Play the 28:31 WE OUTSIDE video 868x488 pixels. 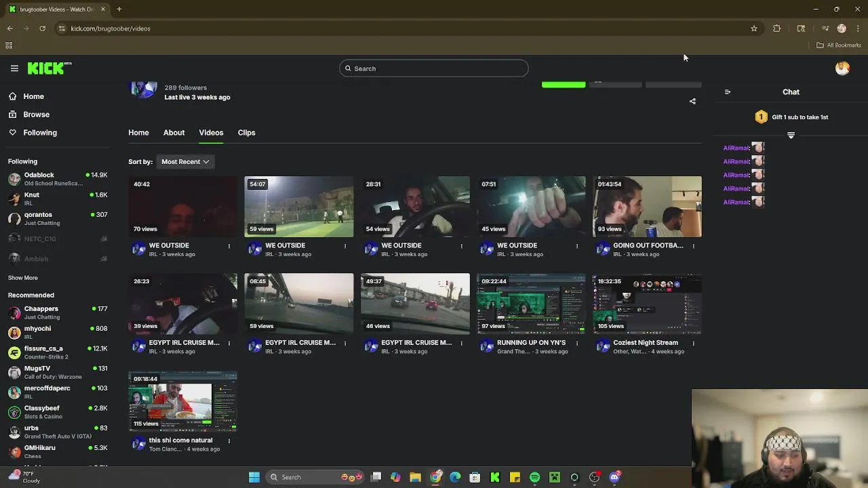tap(415, 207)
